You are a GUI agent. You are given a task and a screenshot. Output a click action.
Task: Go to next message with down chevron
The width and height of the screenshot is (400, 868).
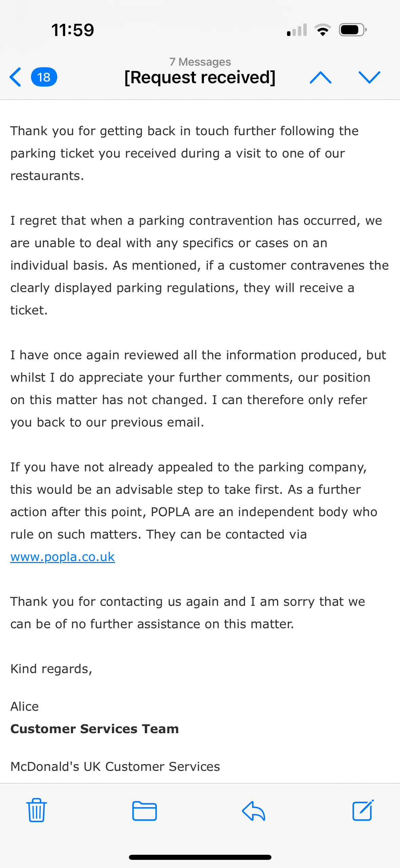tap(369, 77)
